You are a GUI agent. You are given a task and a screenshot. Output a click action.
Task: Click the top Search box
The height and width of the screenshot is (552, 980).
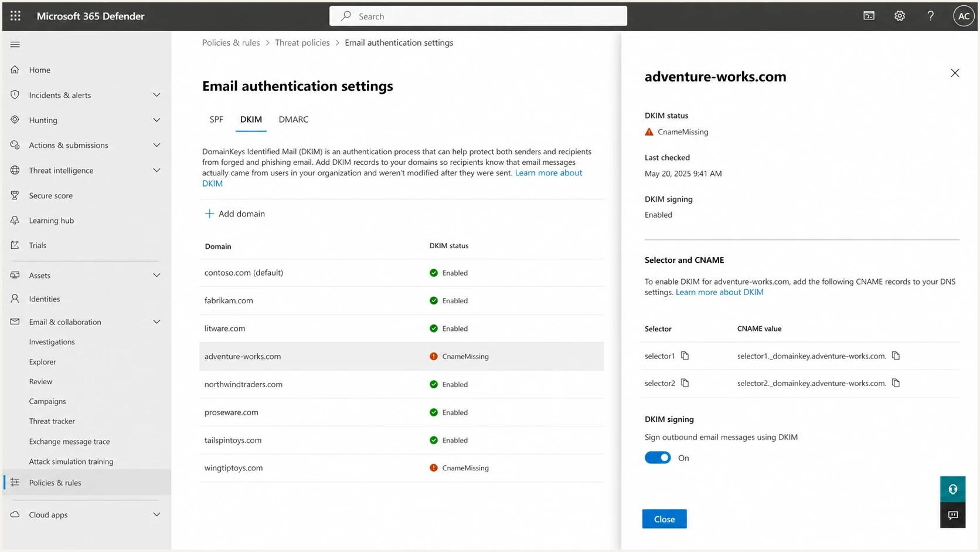(x=478, y=16)
